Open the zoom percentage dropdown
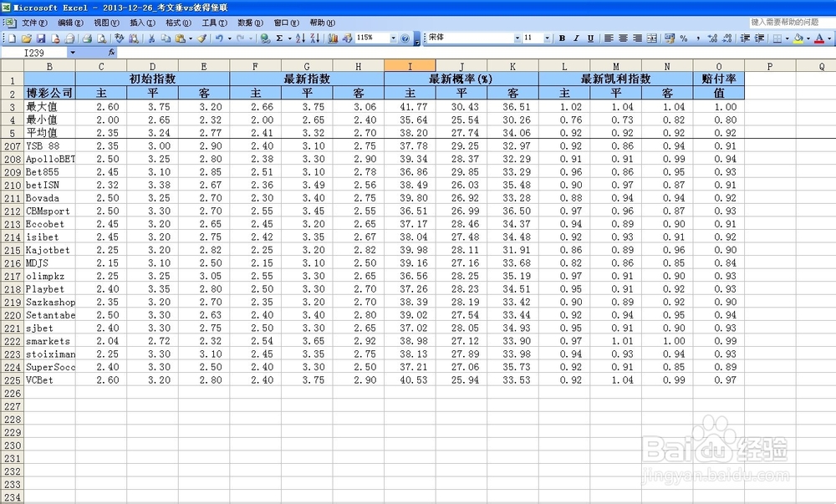This screenshot has width=836, height=504. (x=394, y=38)
